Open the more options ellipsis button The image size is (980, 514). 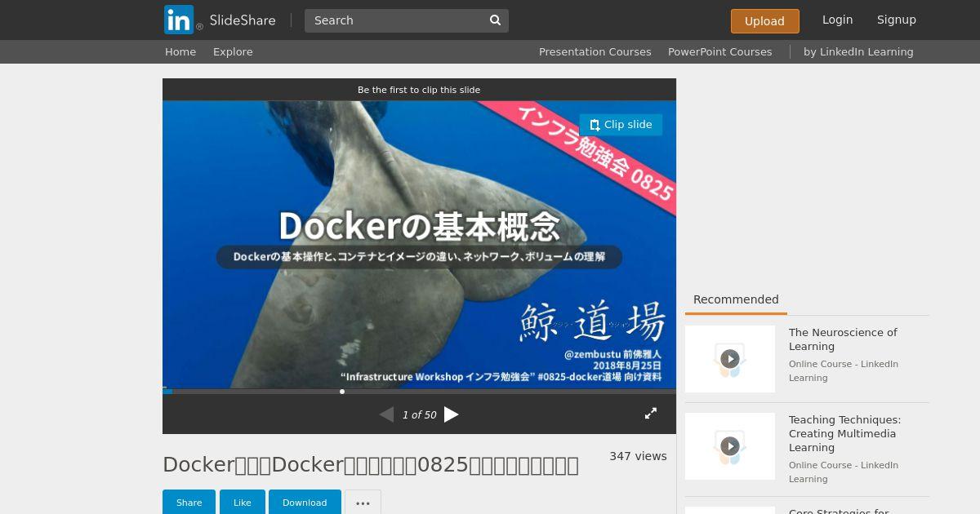point(363,503)
